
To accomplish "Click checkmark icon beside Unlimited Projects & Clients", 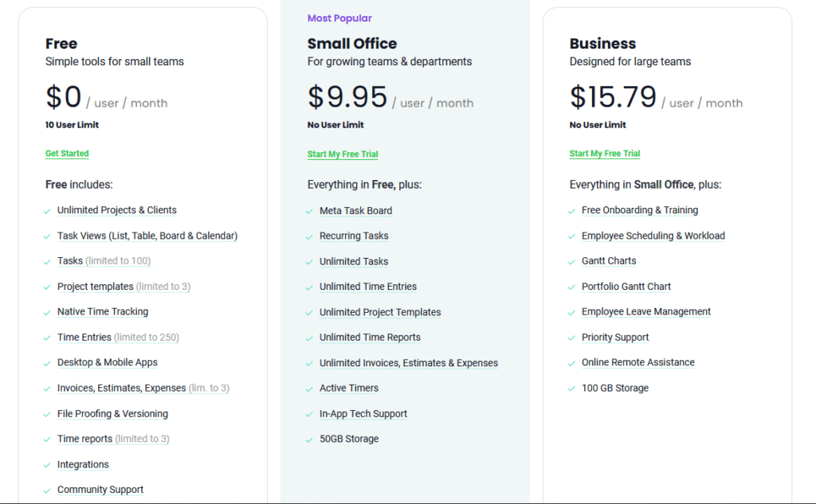I will click(x=48, y=211).
